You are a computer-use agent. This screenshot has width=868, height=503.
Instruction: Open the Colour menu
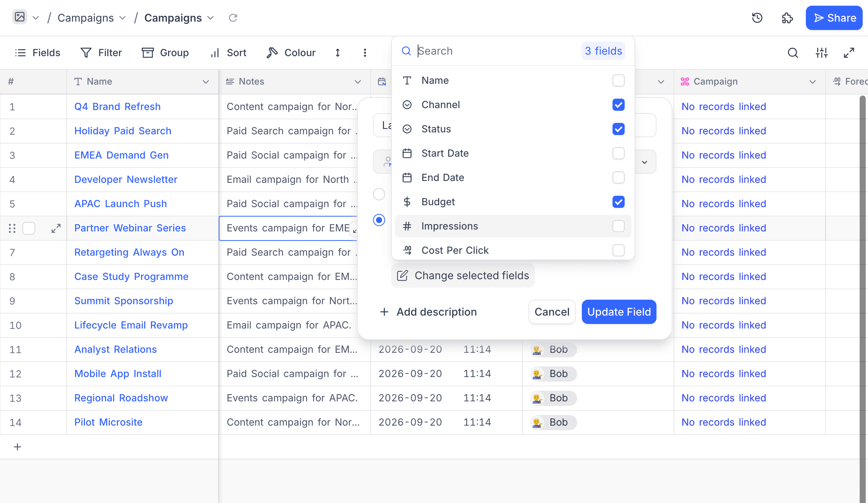pyautogui.click(x=291, y=53)
